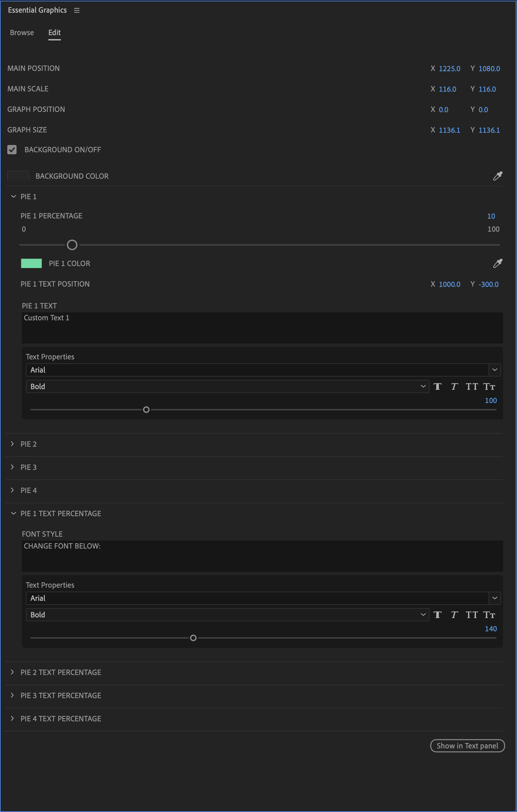Click the Graph Size Y value 1136.1
Image resolution: width=517 pixels, height=812 pixels.
(x=489, y=130)
